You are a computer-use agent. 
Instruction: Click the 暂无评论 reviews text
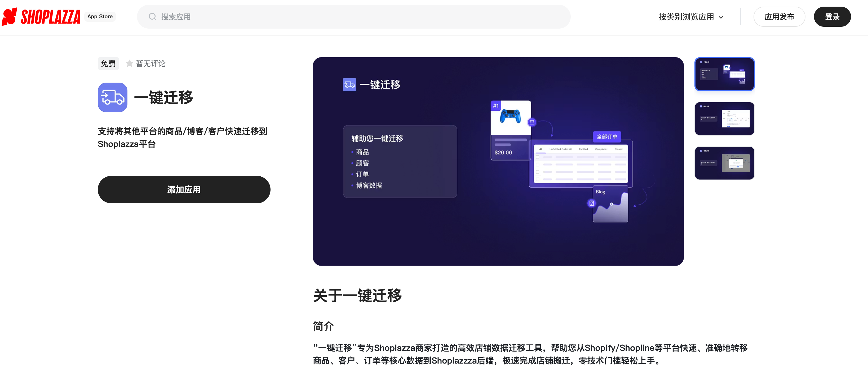click(x=150, y=64)
